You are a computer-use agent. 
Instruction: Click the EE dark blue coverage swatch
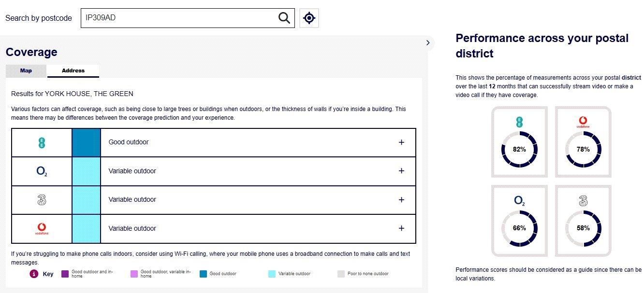[87, 142]
